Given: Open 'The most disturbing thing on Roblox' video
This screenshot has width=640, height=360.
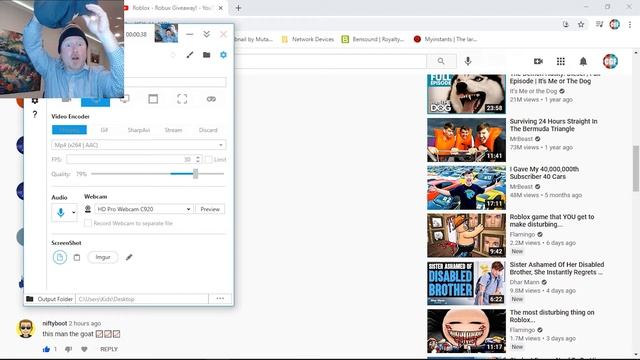Looking at the screenshot, I should coord(552,316).
